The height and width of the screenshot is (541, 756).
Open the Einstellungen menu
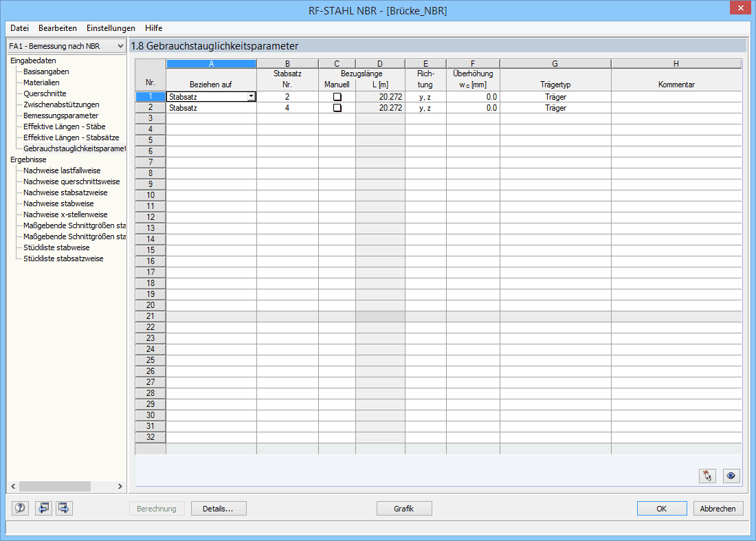(111, 28)
